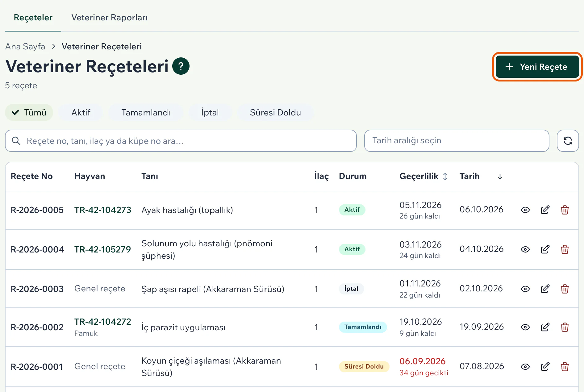View prescription R-2026-0001 details

click(525, 367)
